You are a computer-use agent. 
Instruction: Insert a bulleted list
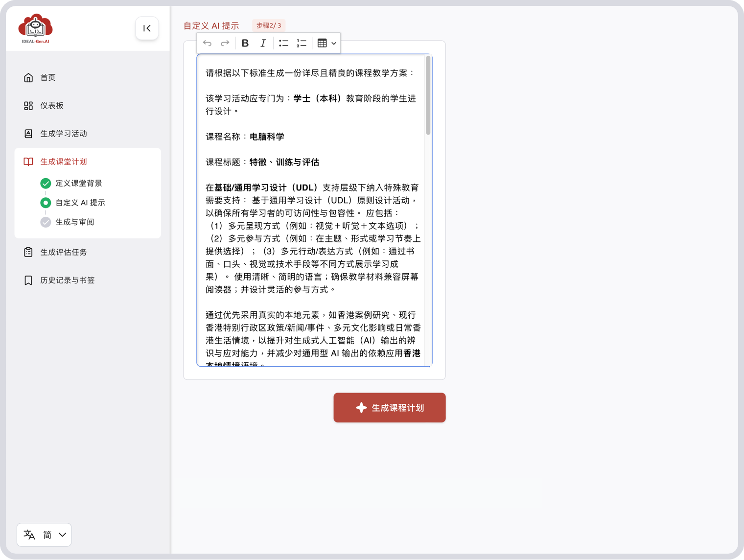coord(283,43)
